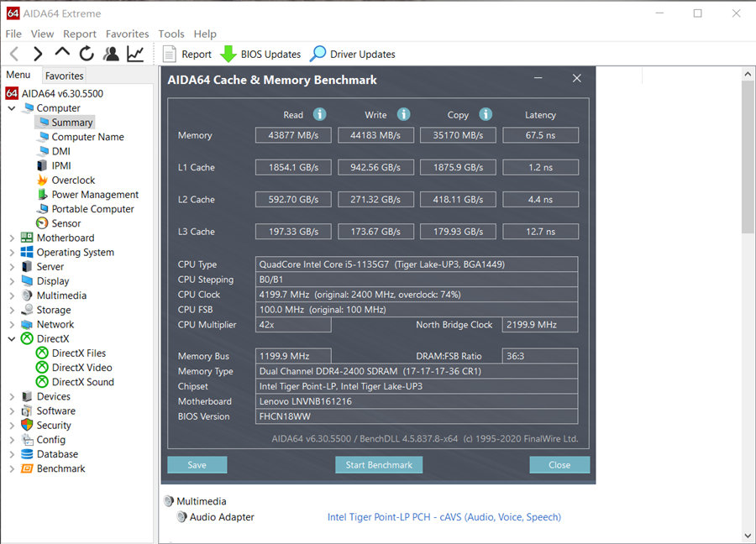
Task: Click the L3 Cache Copy 179.93 GB/s field
Action: 458,232
